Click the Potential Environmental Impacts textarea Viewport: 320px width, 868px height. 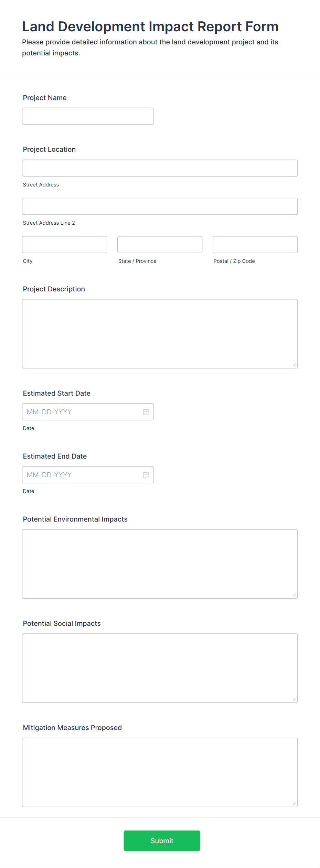coord(160,564)
